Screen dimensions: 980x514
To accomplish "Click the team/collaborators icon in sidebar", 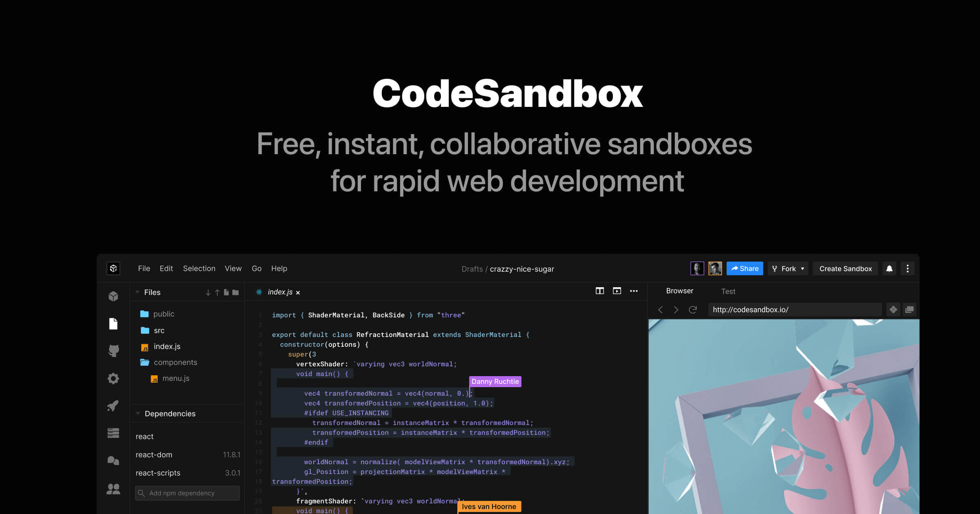I will point(114,489).
